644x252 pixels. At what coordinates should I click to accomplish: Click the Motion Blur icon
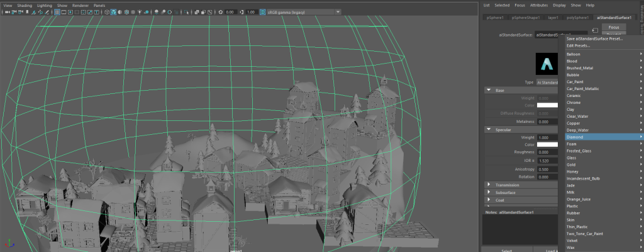click(x=163, y=12)
